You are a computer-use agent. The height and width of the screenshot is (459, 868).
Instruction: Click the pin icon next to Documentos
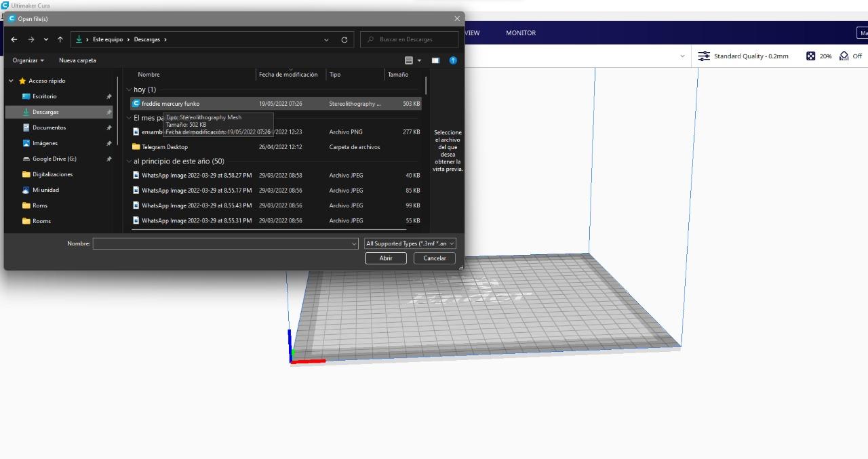108,127
